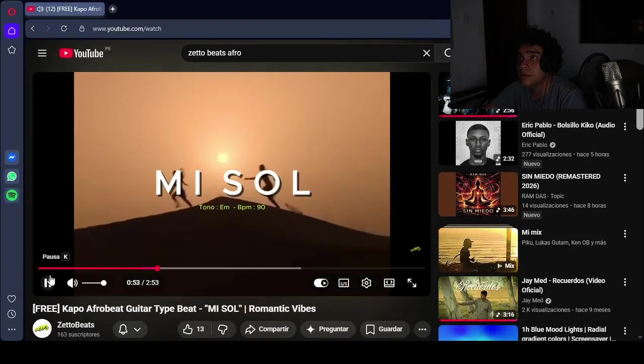The height and width of the screenshot is (364, 644).
Task: Toggle the autoplay switch
Action: (x=321, y=283)
